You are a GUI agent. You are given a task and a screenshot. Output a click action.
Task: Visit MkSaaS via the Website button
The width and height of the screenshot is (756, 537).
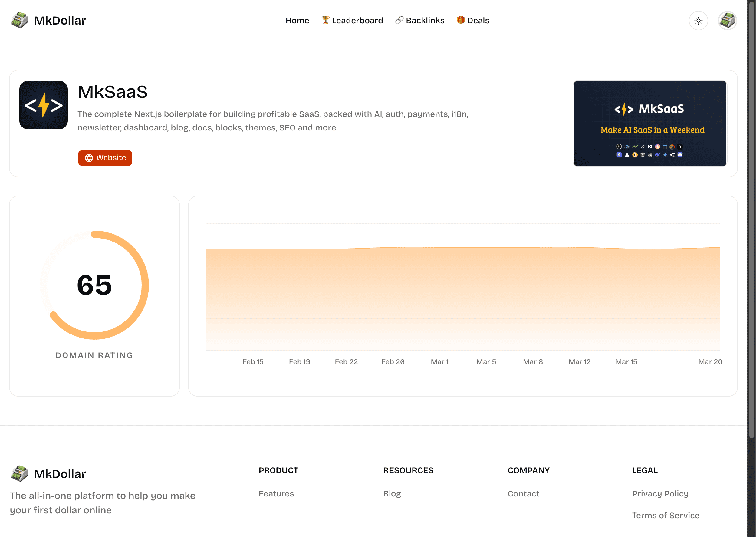105,158
